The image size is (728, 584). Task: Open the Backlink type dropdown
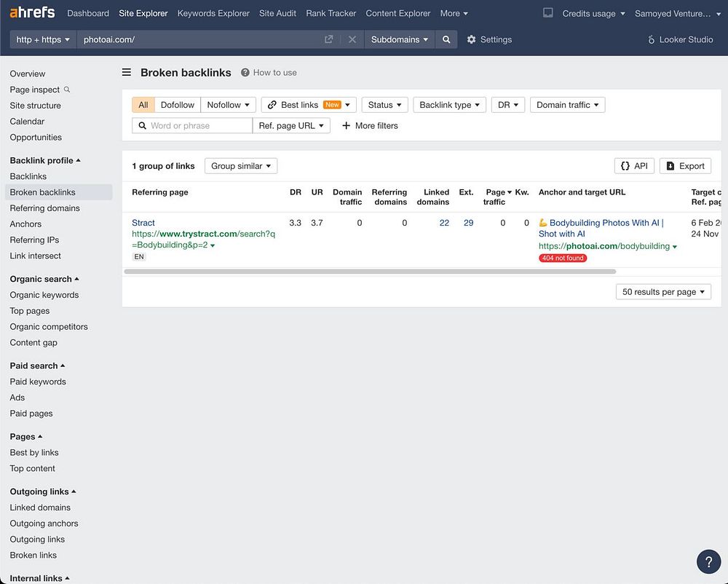[x=449, y=105]
